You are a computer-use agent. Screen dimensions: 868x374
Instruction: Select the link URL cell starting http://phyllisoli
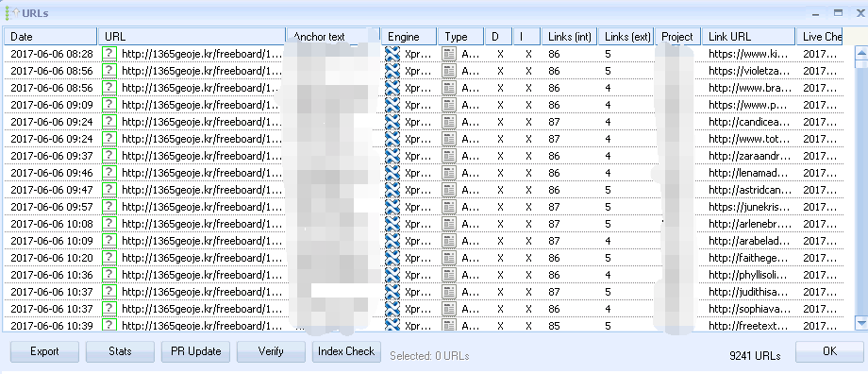(749, 275)
